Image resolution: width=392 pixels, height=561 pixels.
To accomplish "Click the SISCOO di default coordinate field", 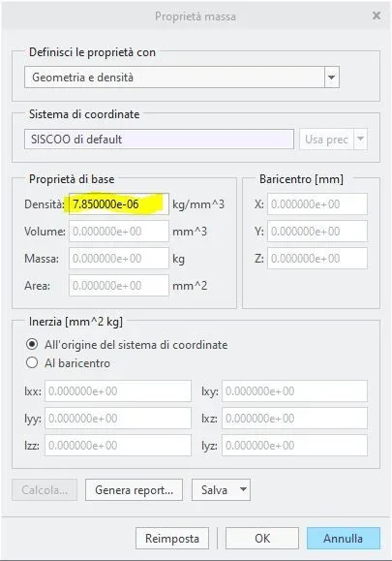I will pos(159,139).
